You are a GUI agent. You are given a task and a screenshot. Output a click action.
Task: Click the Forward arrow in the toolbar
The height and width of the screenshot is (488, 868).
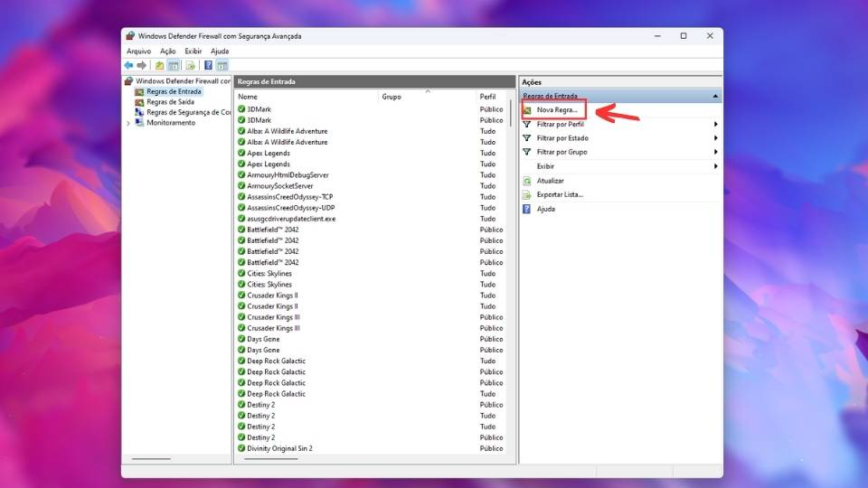pyautogui.click(x=142, y=65)
